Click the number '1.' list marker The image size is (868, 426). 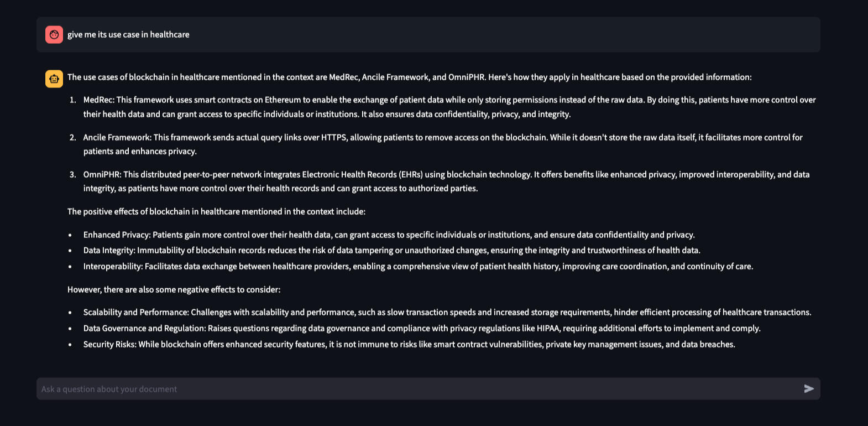(x=73, y=100)
